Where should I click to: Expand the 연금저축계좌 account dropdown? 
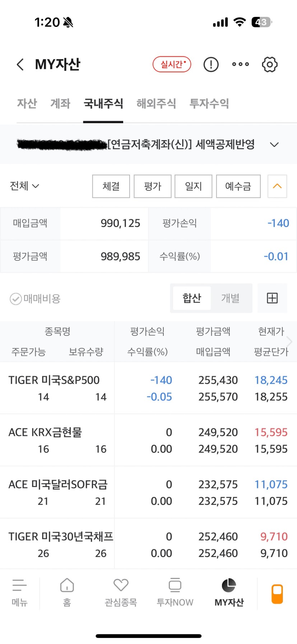pos(274,145)
